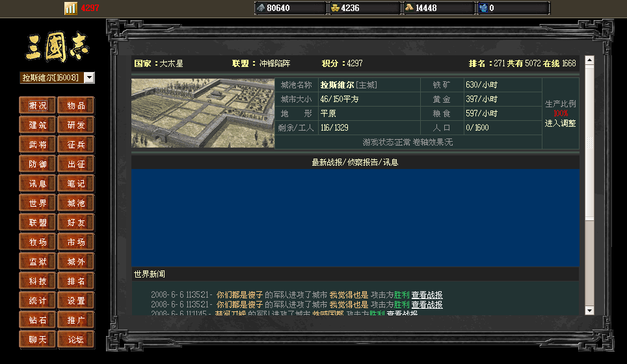Open the 笔记 notes button

point(75,183)
